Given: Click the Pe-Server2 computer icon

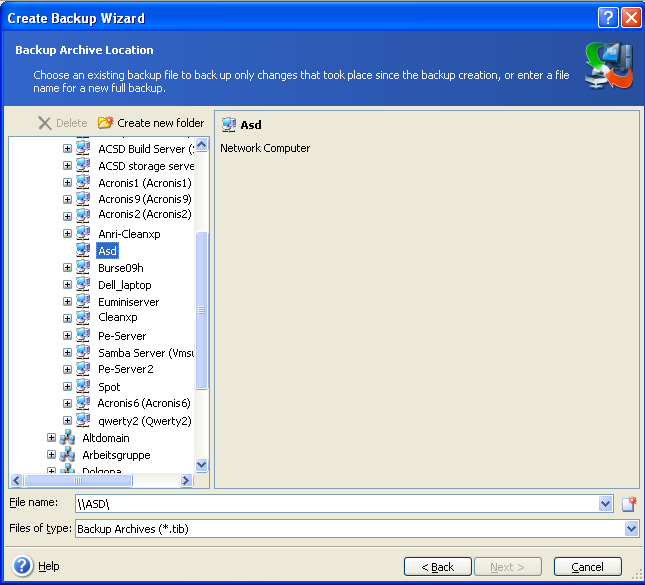Looking at the screenshot, I should 83,369.
